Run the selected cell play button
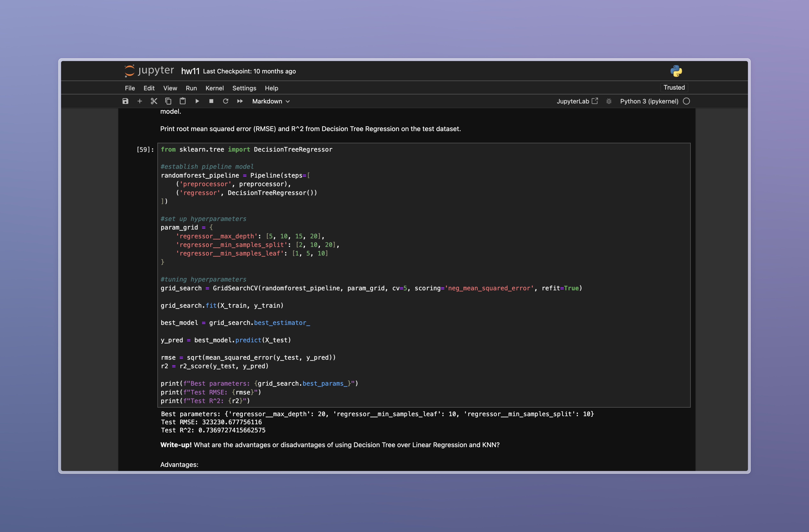 pyautogui.click(x=197, y=101)
